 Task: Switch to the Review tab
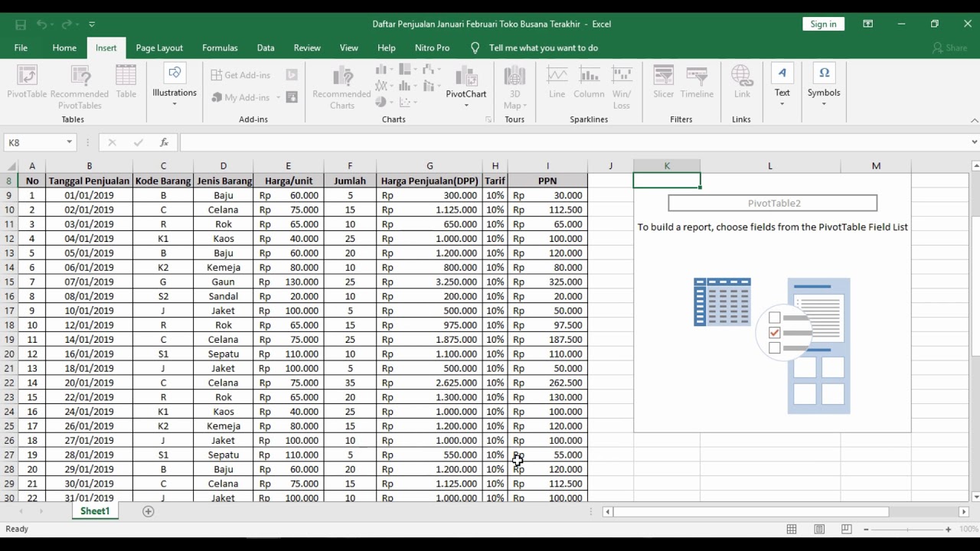point(307,47)
